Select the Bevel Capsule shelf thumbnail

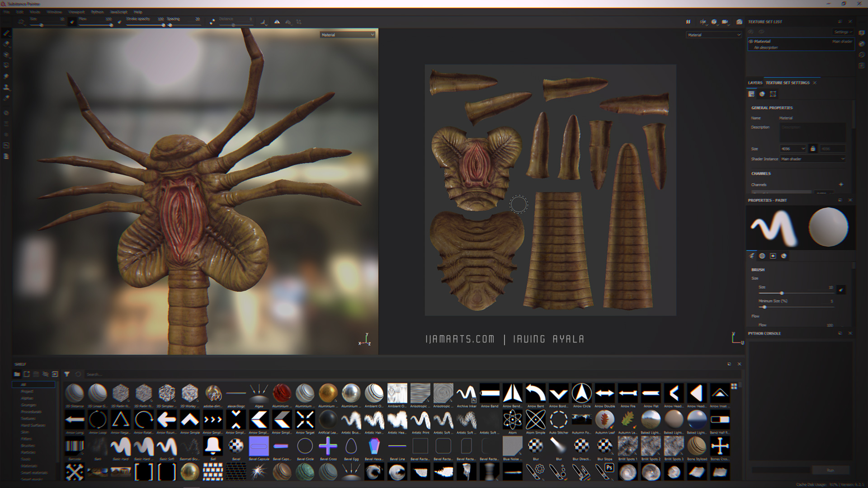tap(259, 446)
